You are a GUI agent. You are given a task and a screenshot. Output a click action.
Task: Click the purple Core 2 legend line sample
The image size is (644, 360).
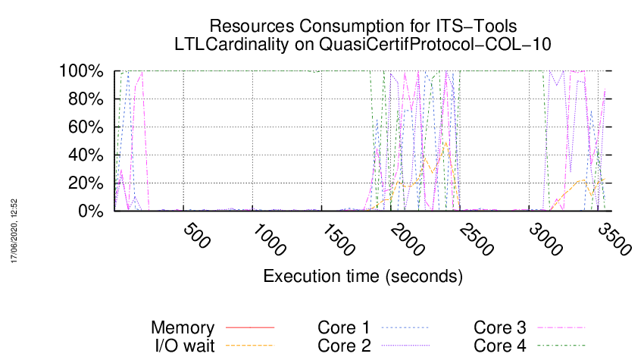[405, 346]
